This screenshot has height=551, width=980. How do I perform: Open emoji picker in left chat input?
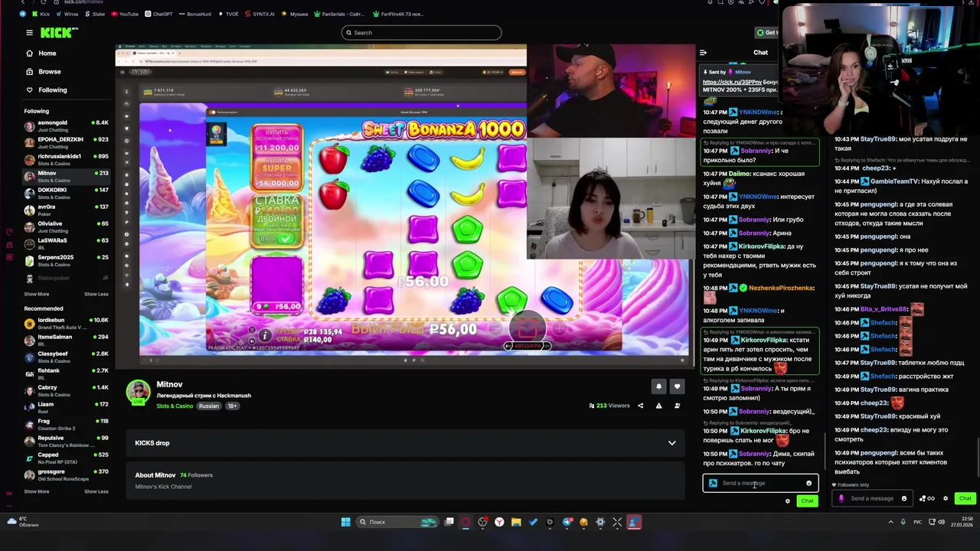click(x=808, y=484)
